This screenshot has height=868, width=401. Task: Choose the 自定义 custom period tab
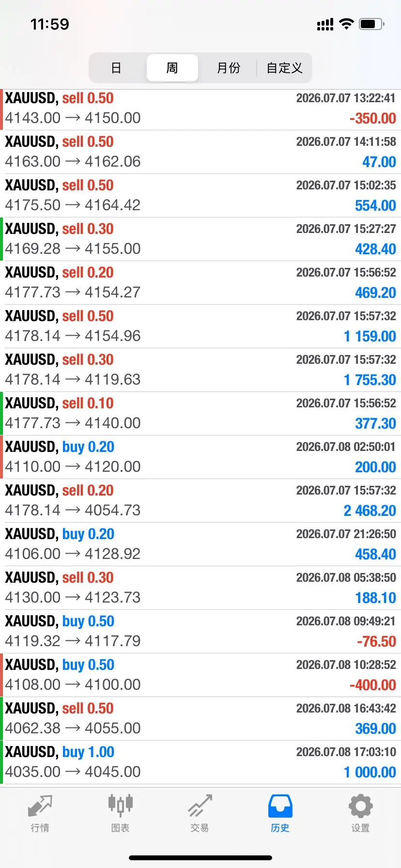point(285,68)
